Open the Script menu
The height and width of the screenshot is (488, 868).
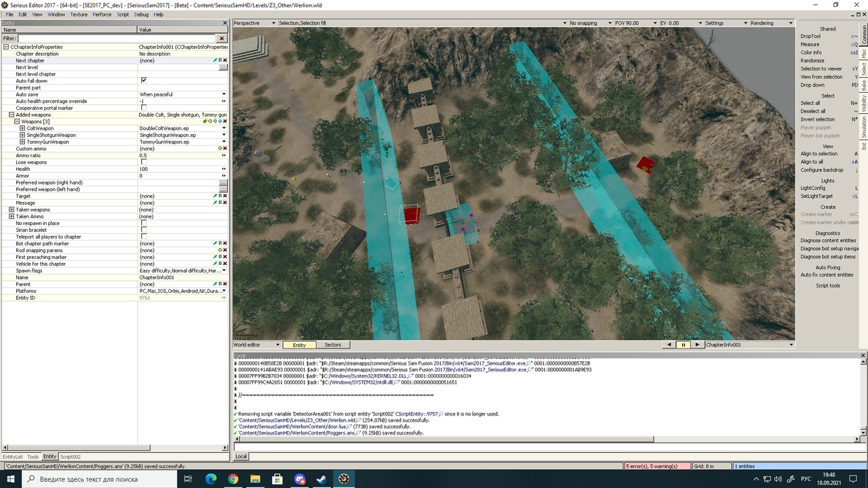pos(123,14)
